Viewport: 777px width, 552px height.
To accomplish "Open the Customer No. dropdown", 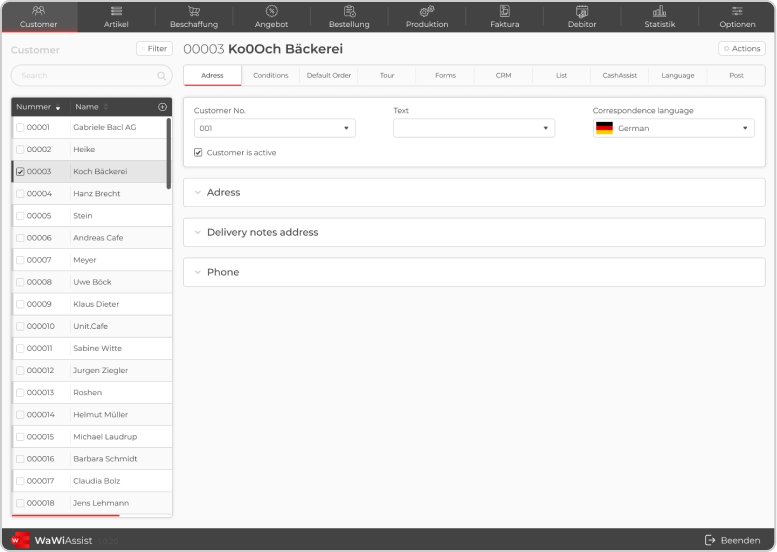I will click(275, 128).
